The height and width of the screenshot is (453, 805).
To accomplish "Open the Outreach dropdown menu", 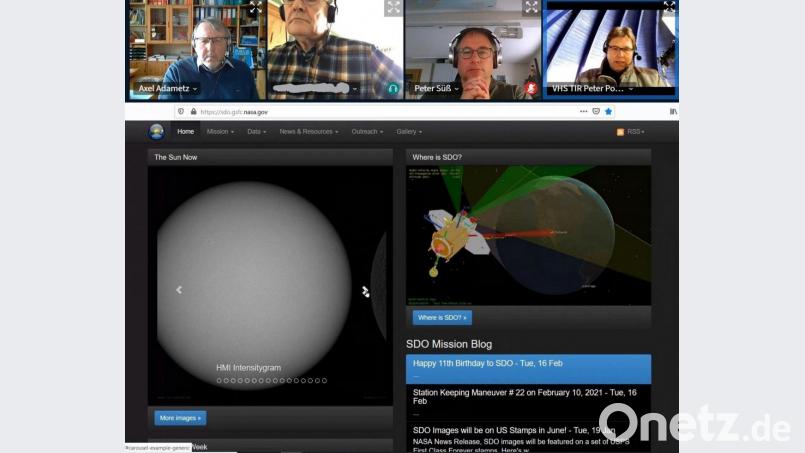I will pos(367,132).
